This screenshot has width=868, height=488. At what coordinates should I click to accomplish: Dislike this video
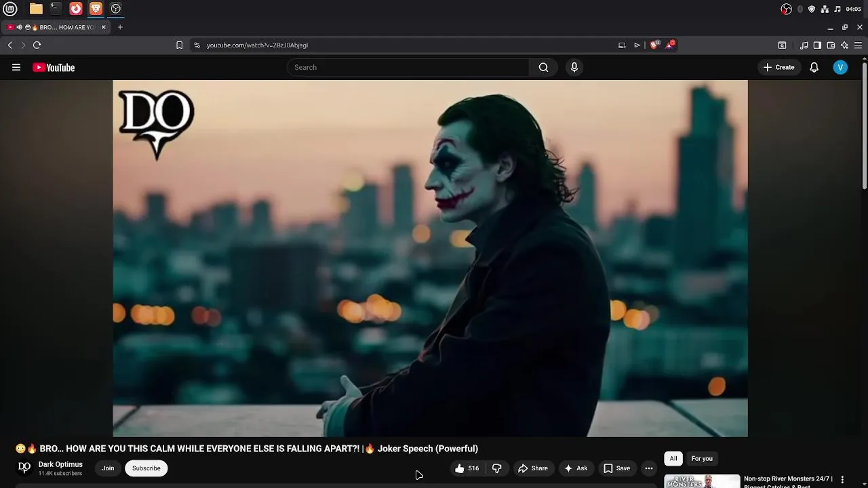496,468
